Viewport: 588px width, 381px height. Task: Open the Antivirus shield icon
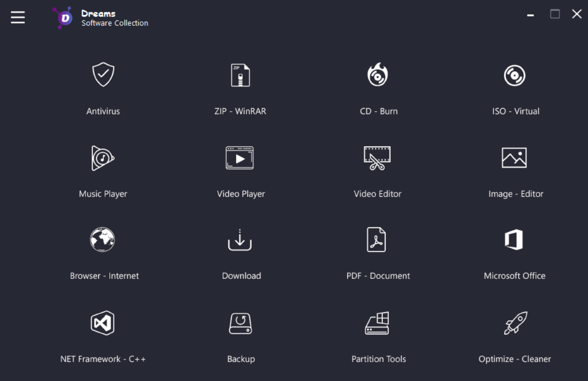[x=103, y=75]
